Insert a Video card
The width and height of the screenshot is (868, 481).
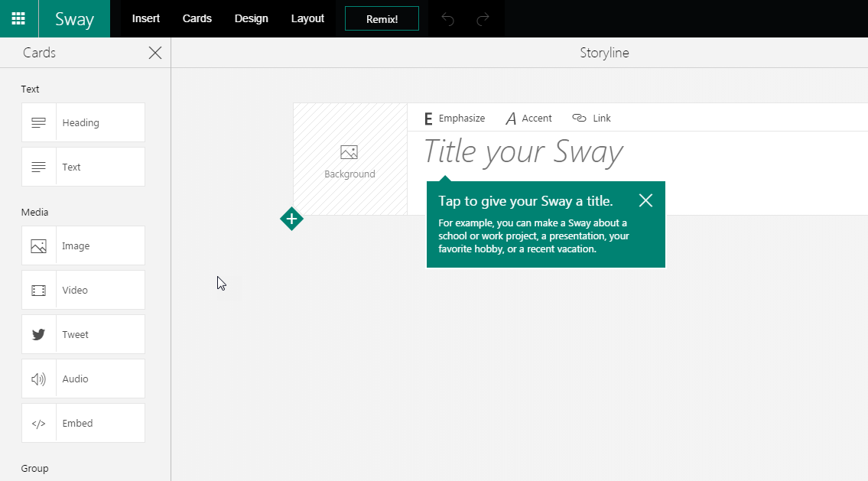pyautogui.click(x=39, y=290)
